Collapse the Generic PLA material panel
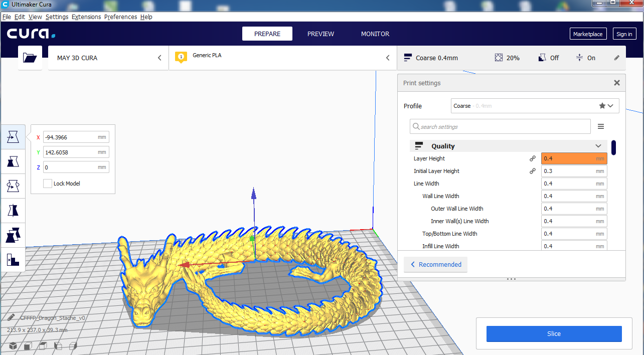 point(388,58)
